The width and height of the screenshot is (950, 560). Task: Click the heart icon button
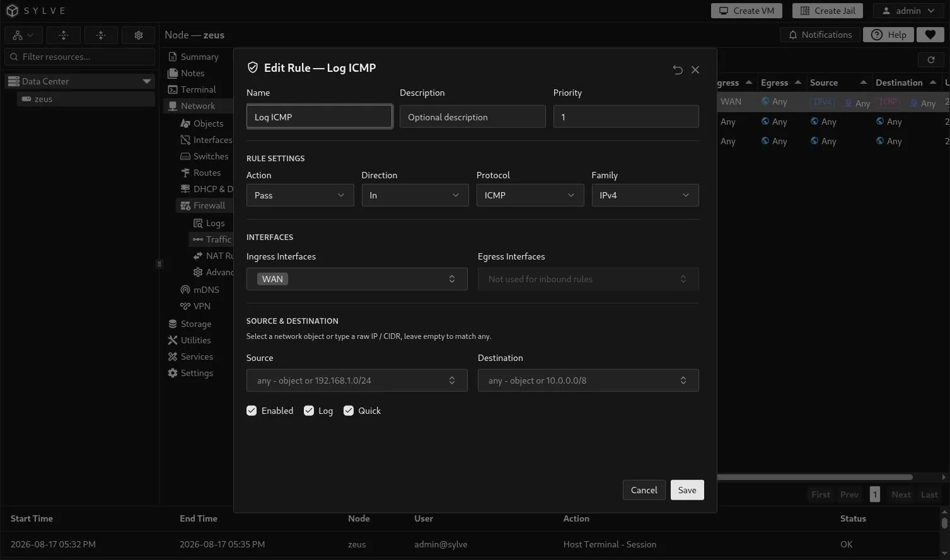pos(930,35)
